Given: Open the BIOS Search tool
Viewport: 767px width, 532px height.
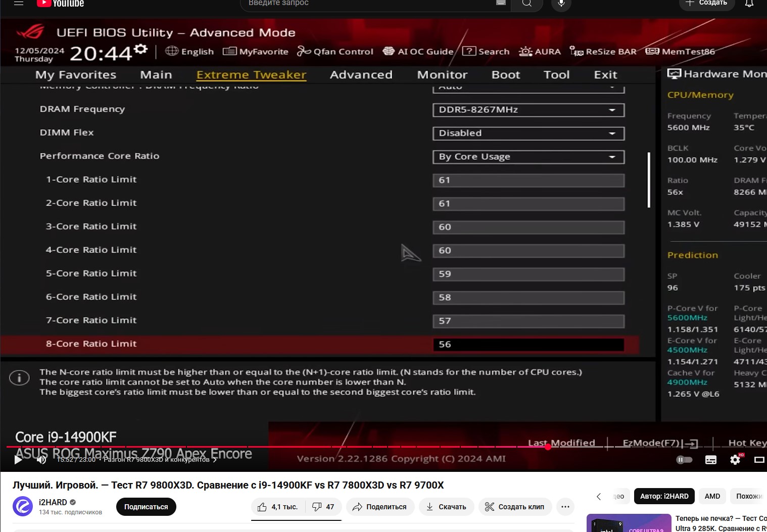Looking at the screenshot, I should click(x=486, y=52).
